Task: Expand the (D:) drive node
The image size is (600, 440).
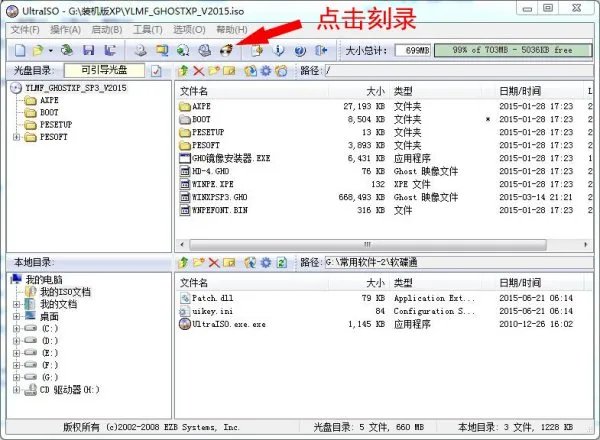Action: click(x=16, y=341)
